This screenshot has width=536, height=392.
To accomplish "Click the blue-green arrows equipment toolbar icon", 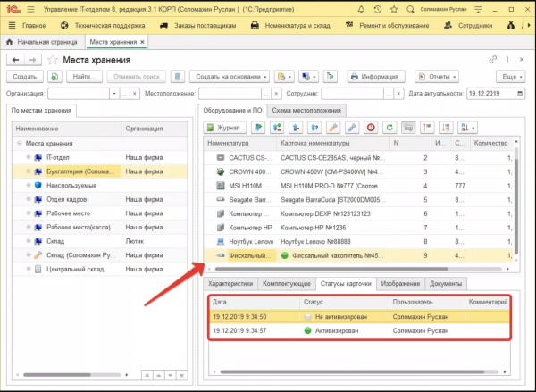I will coord(277,128).
